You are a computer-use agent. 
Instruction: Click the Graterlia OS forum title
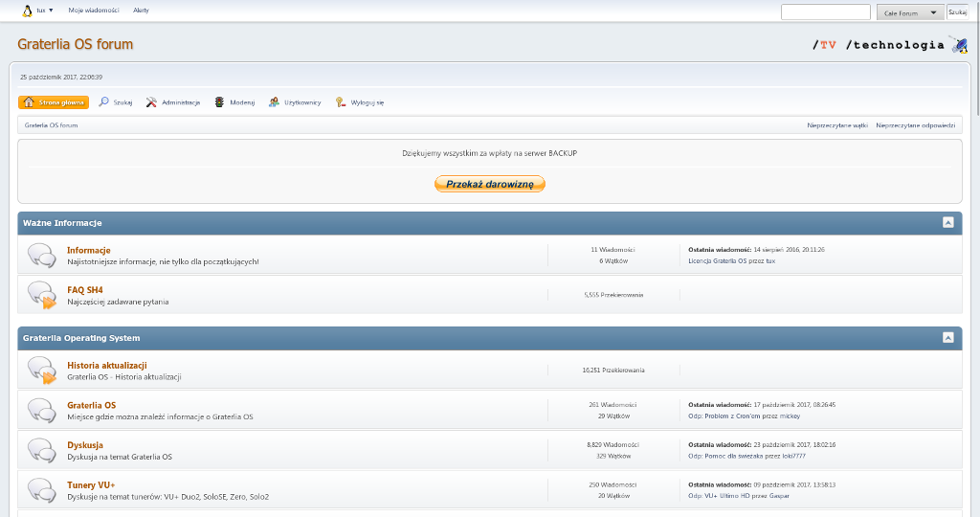(75, 44)
